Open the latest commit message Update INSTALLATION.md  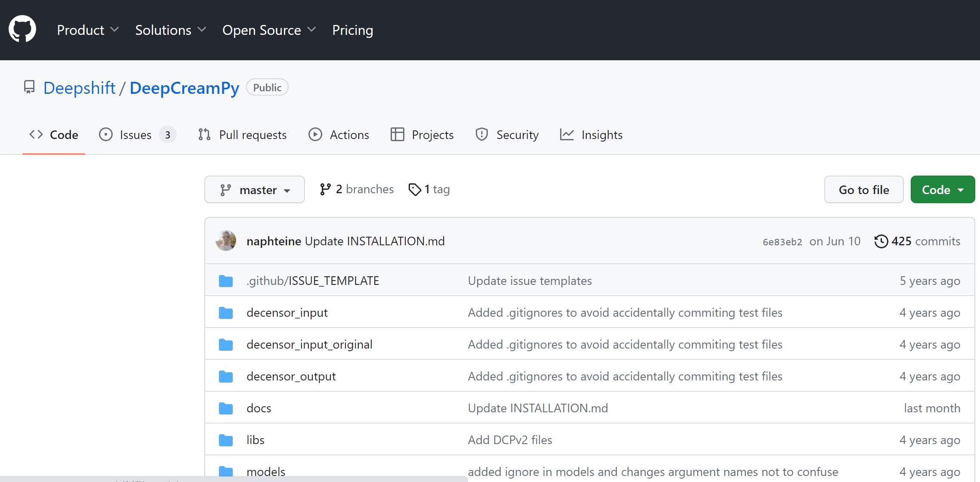[x=375, y=241]
